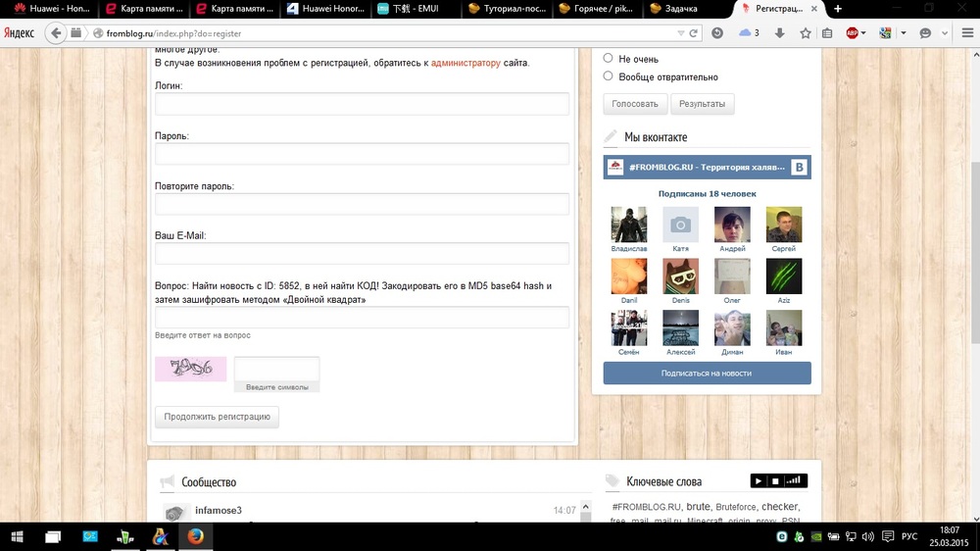Switch to the 'Задачка' browser tab

pos(684,9)
